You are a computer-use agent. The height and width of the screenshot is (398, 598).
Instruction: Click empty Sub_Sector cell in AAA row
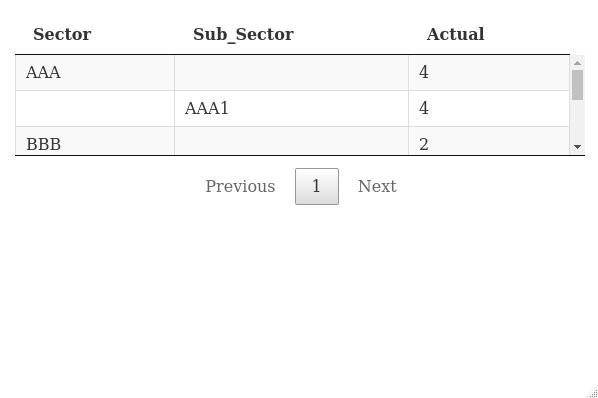pos(291,73)
